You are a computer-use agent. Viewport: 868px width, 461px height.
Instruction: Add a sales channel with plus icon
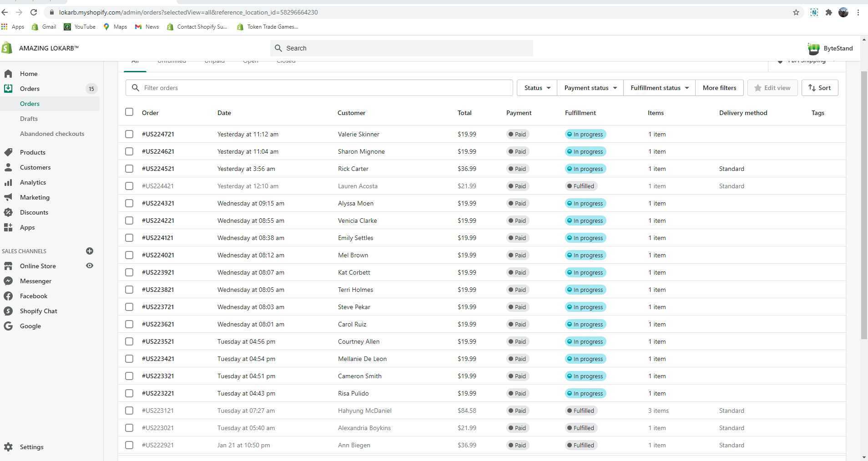point(90,251)
